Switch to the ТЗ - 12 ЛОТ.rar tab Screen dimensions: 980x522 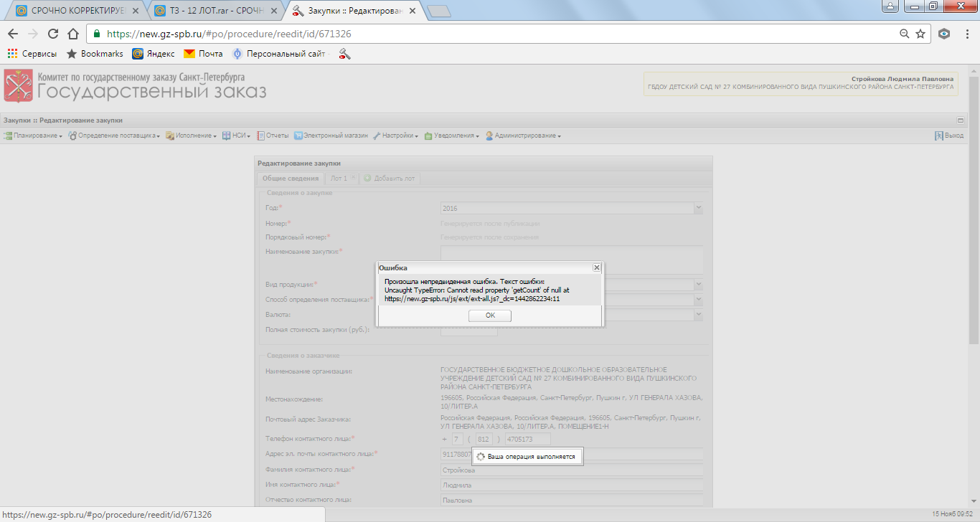tap(214, 11)
